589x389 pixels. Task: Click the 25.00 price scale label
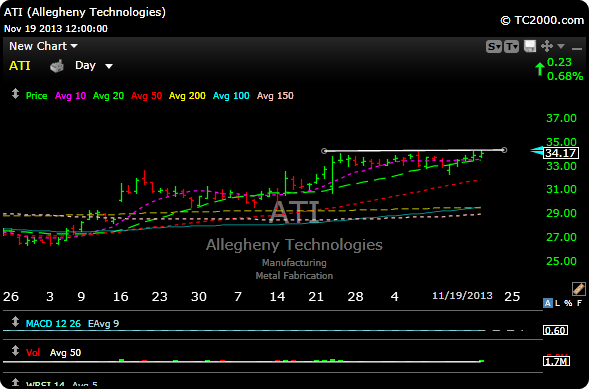(561, 261)
